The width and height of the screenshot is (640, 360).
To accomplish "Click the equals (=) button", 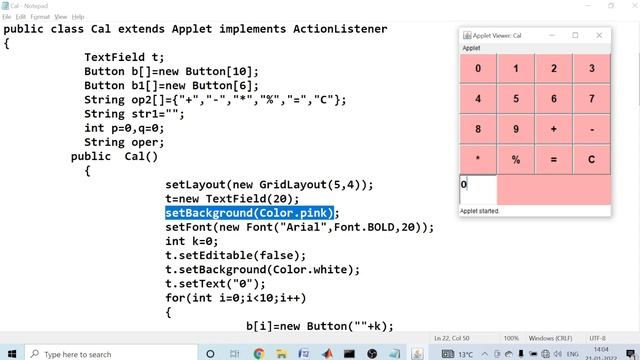I will [554, 159].
